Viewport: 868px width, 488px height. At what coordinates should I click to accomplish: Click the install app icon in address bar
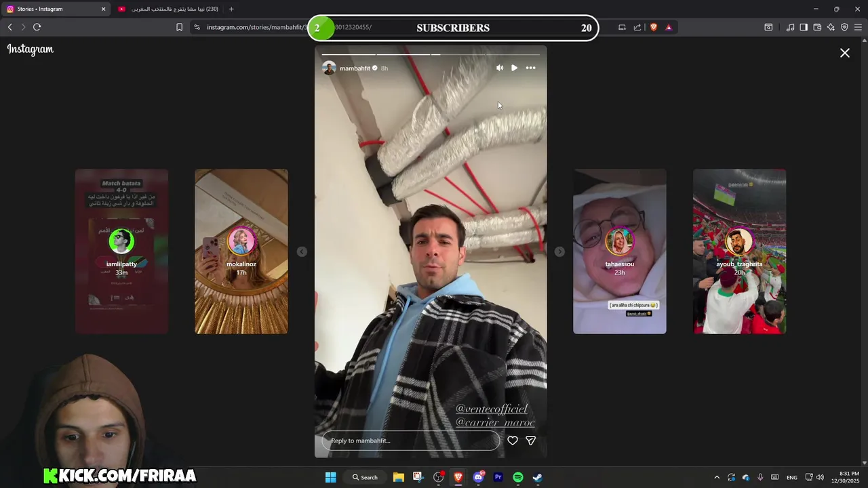point(622,27)
